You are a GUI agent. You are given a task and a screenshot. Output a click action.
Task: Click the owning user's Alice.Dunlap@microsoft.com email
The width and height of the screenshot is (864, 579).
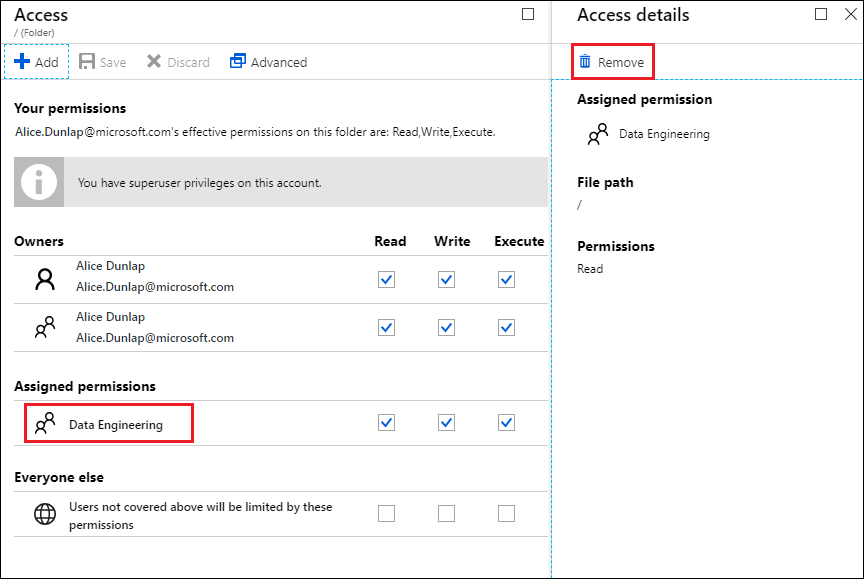click(155, 286)
